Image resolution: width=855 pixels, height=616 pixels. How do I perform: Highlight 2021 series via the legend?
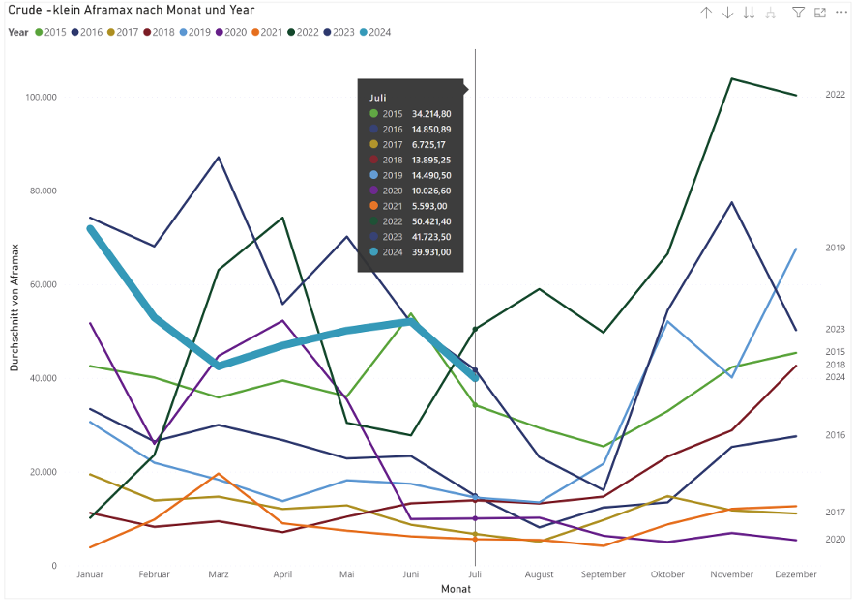pyautogui.click(x=267, y=32)
